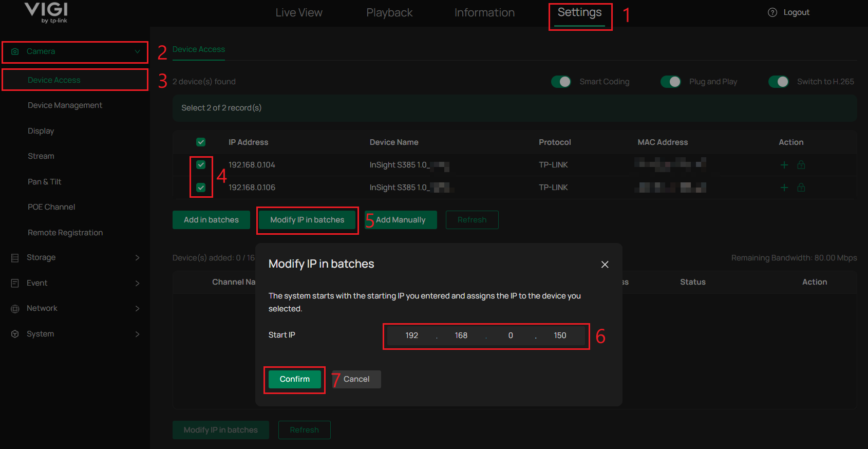Confirm the batch IP modification
The image size is (868, 449).
tap(295, 379)
